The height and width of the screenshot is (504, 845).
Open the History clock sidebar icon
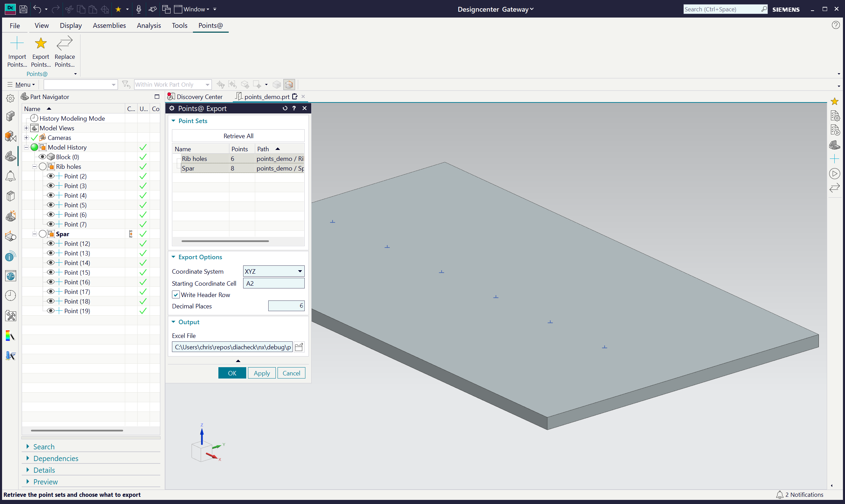coord(11,296)
